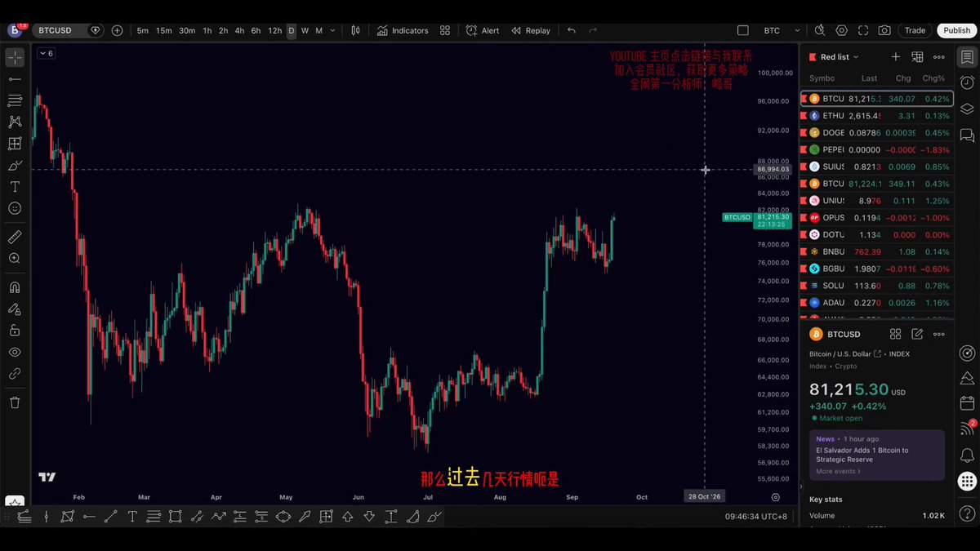
Task: Select the 1h timeframe
Action: point(207,30)
